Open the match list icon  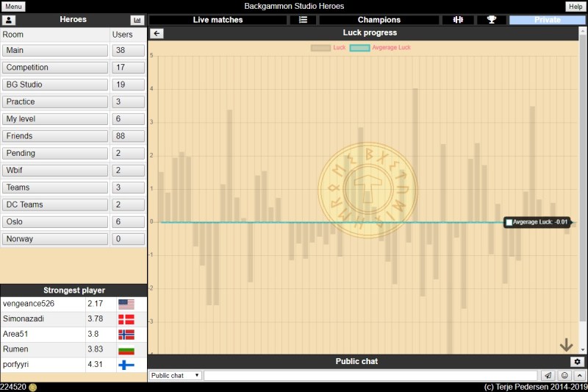[303, 20]
